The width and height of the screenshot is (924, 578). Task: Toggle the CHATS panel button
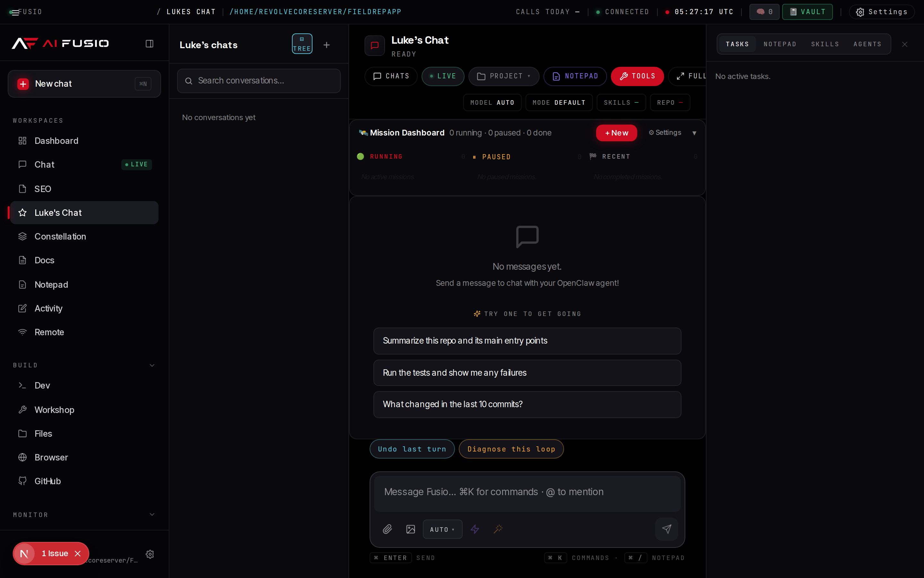pyautogui.click(x=390, y=76)
